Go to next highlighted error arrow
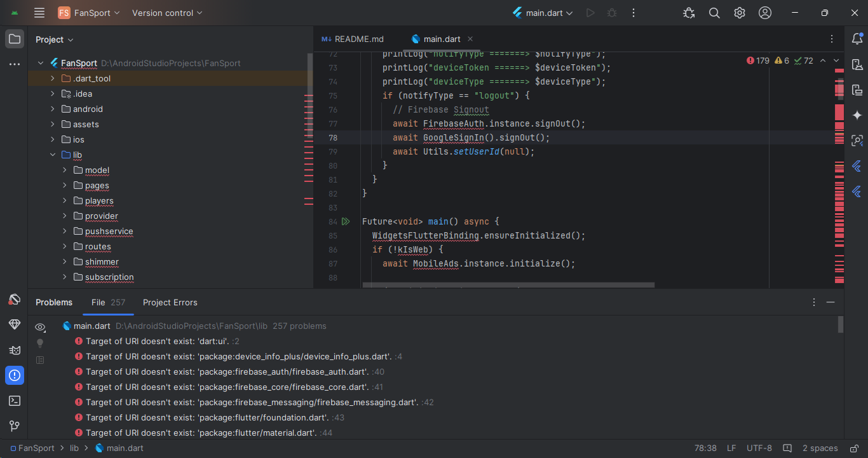The width and height of the screenshot is (868, 458). pyautogui.click(x=836, y=61)
